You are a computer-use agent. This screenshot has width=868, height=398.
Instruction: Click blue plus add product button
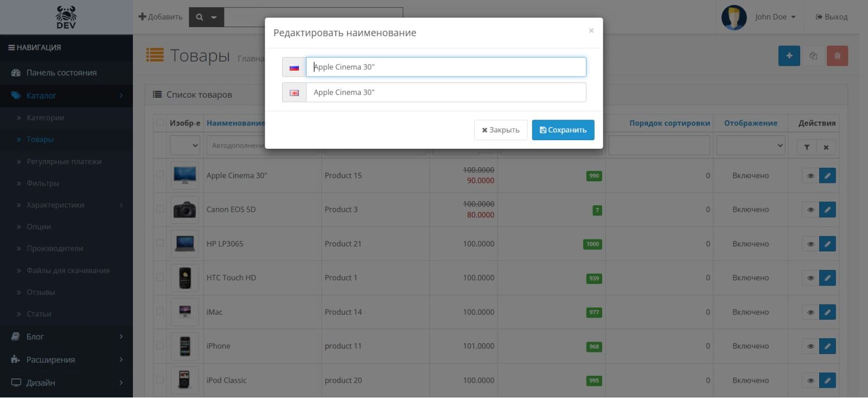(789, 55)
